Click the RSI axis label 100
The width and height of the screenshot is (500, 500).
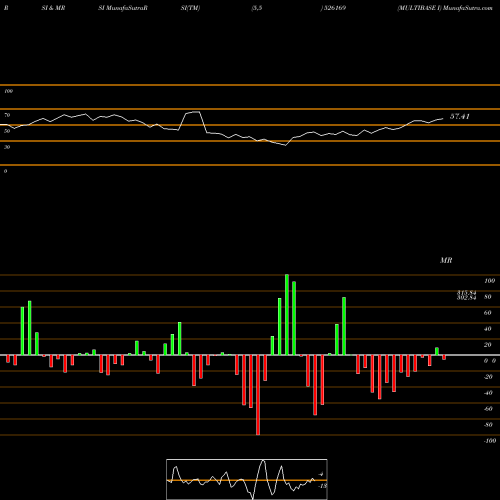8,91
